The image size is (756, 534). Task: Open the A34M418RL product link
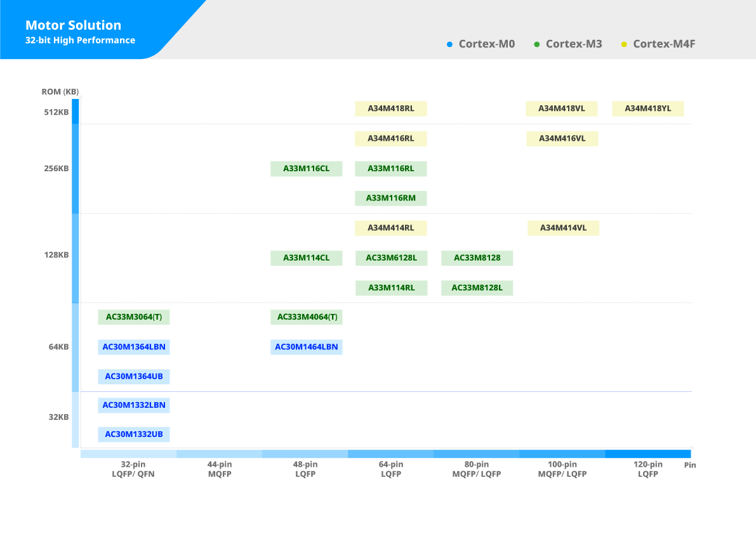391,109
